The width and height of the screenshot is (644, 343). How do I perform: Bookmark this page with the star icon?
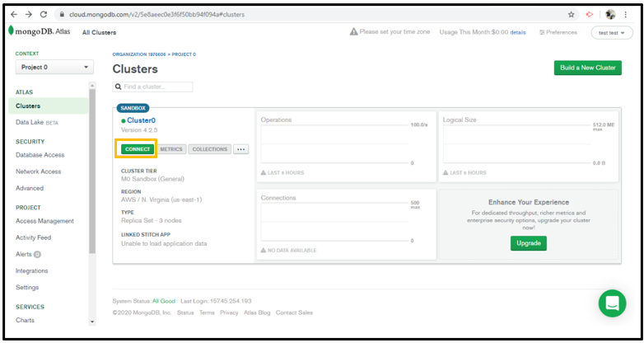(x=572, y=14)
